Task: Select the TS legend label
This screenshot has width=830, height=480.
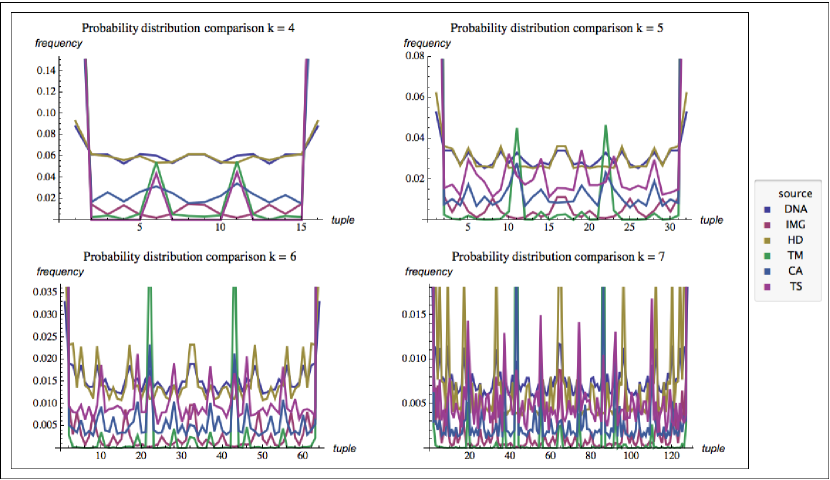Action: [x=796, y=286]
